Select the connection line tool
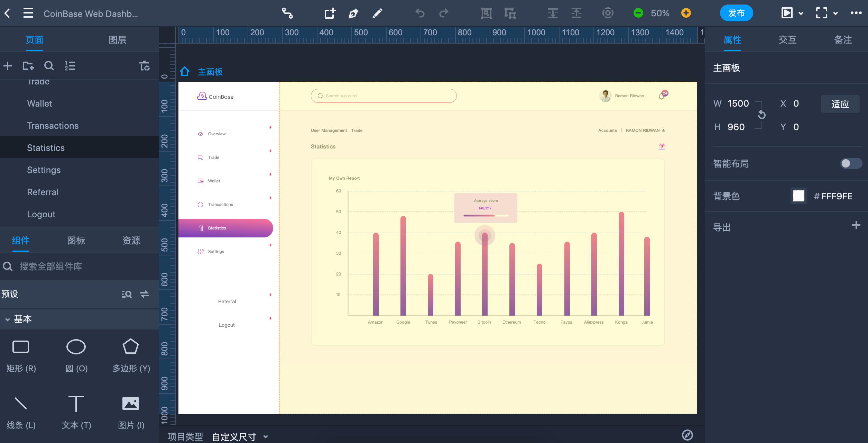The image size is (868, 443). [287, 13]
